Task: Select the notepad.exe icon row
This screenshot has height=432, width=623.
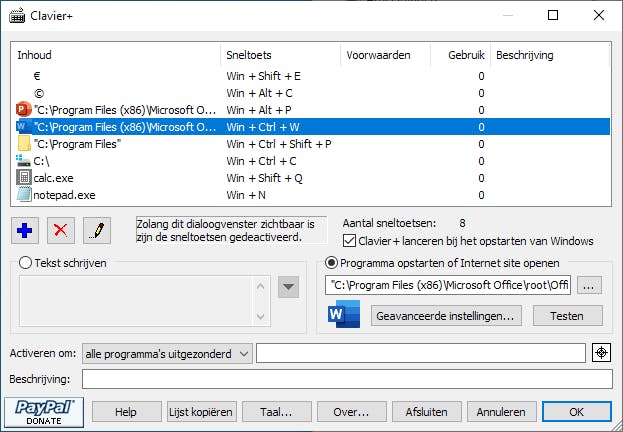Action: 25,194
